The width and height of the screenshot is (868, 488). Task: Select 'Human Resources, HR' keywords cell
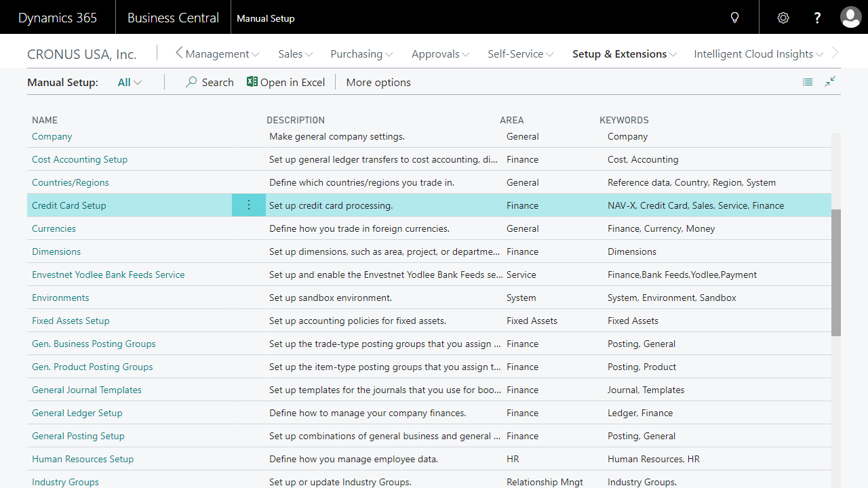(x=654, y=459)
